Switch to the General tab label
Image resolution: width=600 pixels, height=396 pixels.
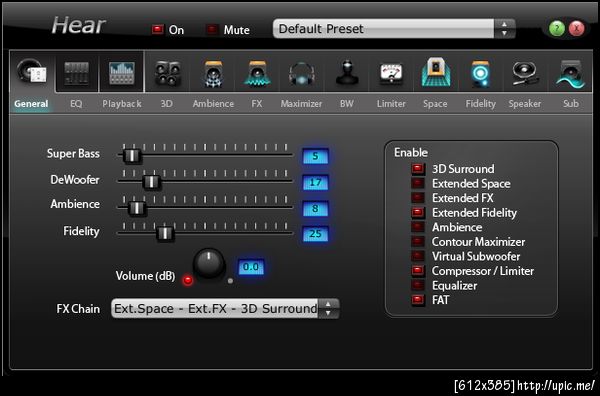tap(31, 104)
